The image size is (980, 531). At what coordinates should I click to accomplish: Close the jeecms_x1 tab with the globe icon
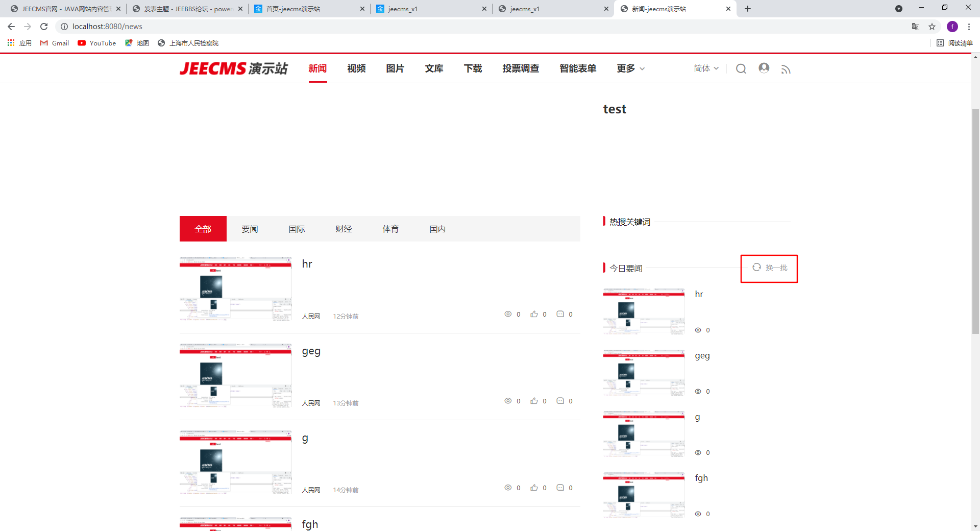click(x=606, y=9)
